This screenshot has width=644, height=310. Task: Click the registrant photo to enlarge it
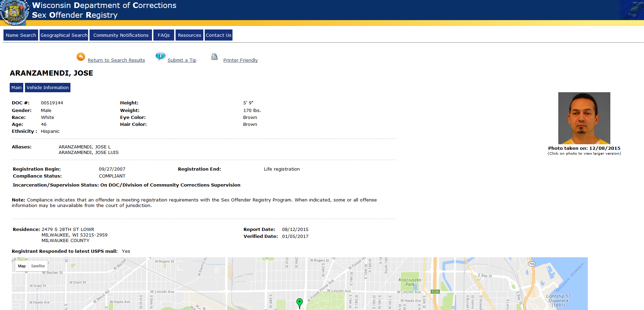(x=584, y=118)
